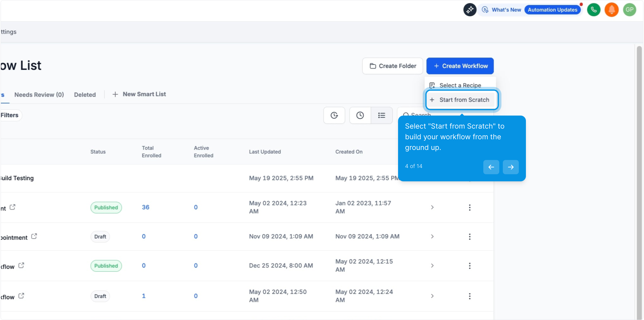This screenshot has height=320, width=644.
Task: Click Published badge in Dec 25 2024 row
Action: click(x=106, y=266)
